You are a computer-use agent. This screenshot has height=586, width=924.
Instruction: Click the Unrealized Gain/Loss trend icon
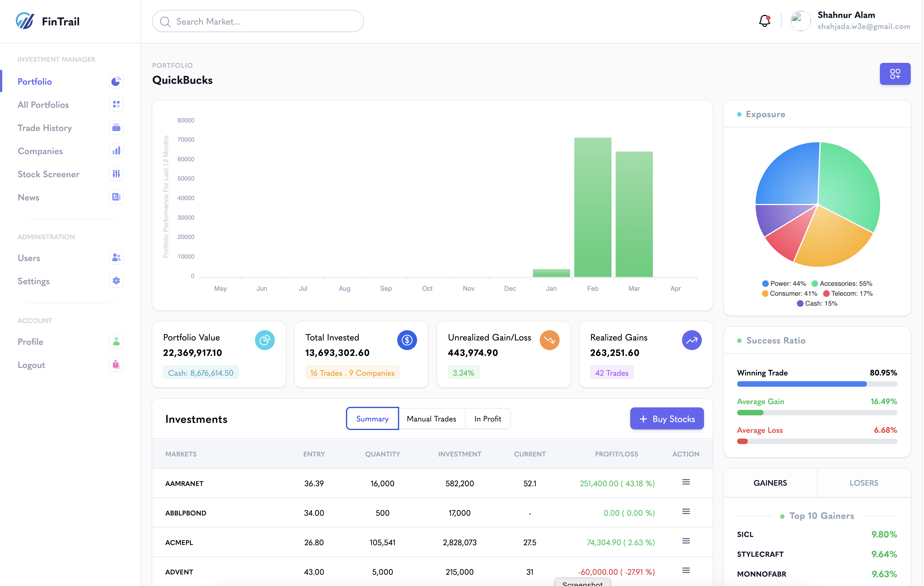[549, 340]
